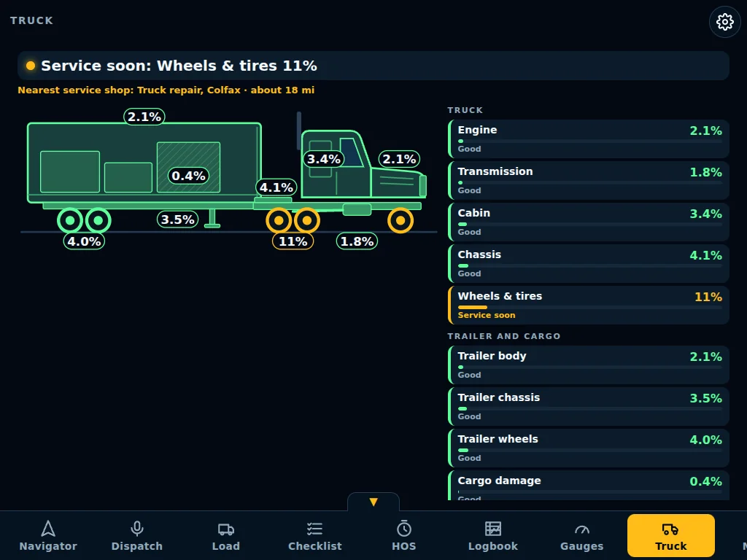Click the Engine 2.1% value

tap(705, 131)
